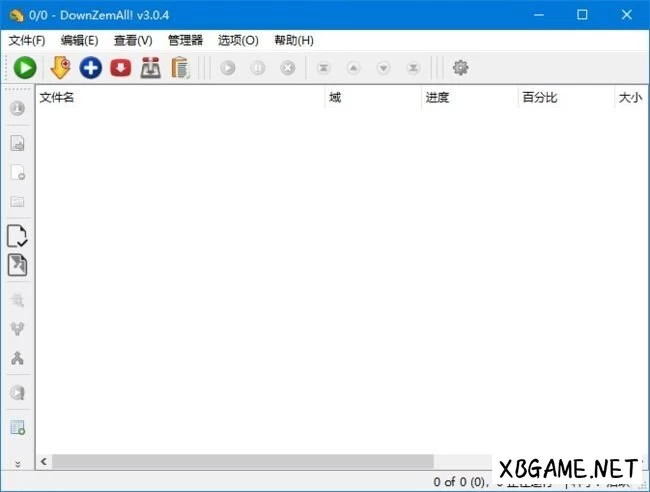The image size is (650, 492).
Task: Click the red download arrow icon
Action: point(121,68)
